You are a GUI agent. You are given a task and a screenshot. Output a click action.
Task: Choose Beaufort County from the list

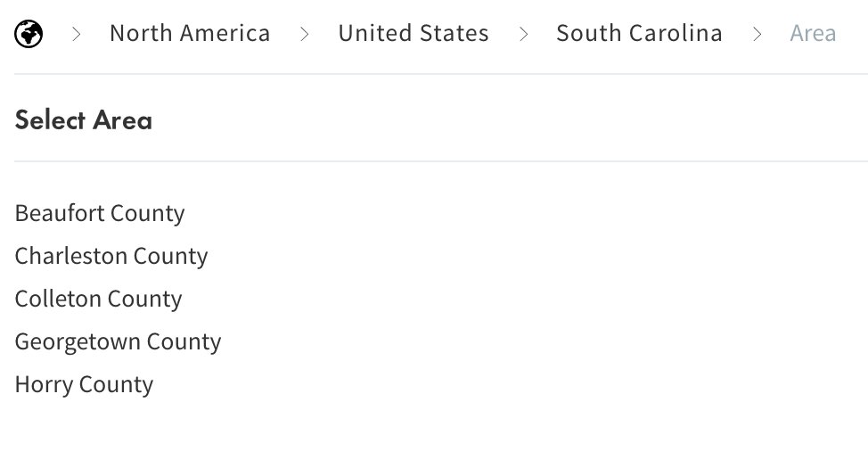[100, 214]
